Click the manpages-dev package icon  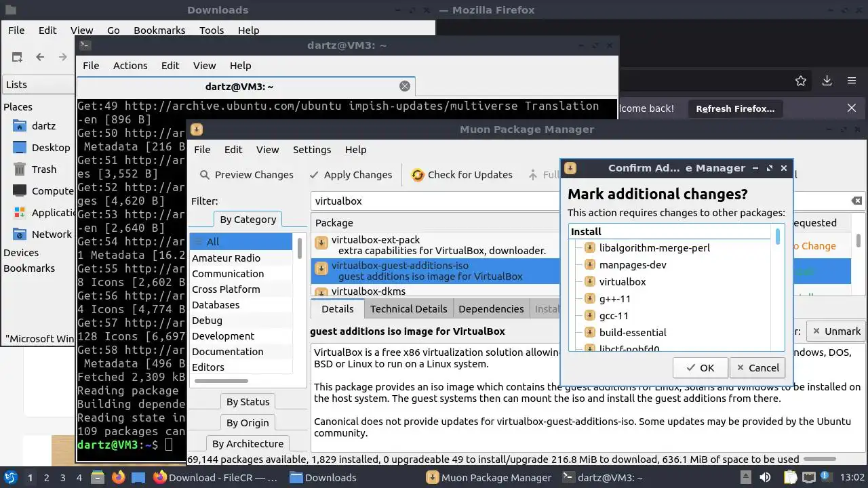(x=590, y=265)
